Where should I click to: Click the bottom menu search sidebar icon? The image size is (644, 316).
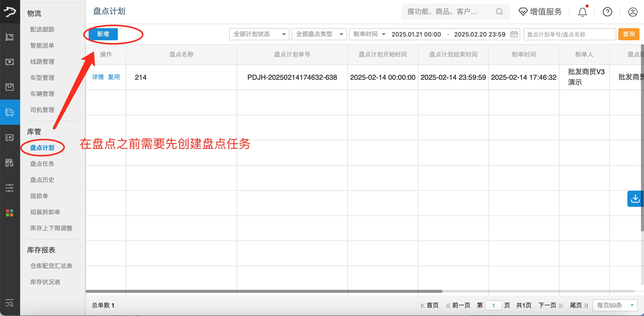pyautogui.click(x=10, y=304)
